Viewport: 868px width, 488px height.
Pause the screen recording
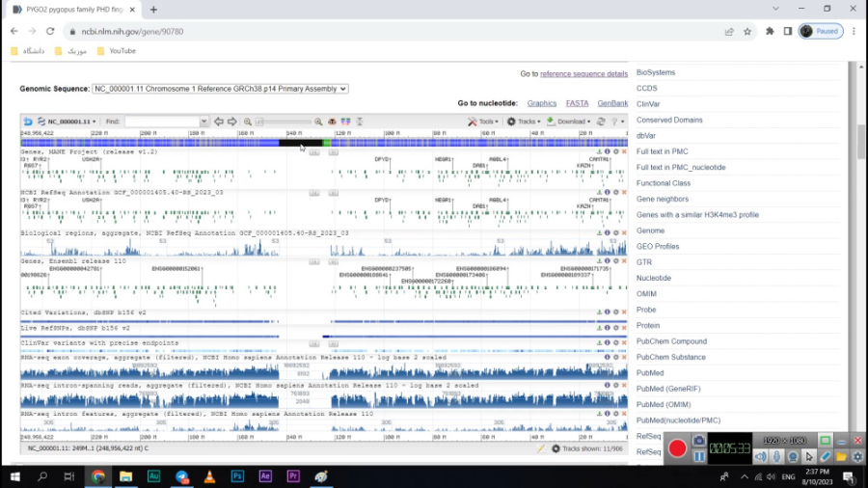coord(698,457)
